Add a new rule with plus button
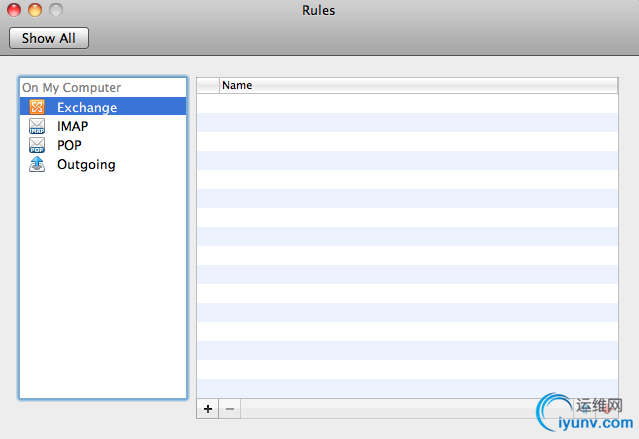The image size is (639, 439). pos(208,408)
